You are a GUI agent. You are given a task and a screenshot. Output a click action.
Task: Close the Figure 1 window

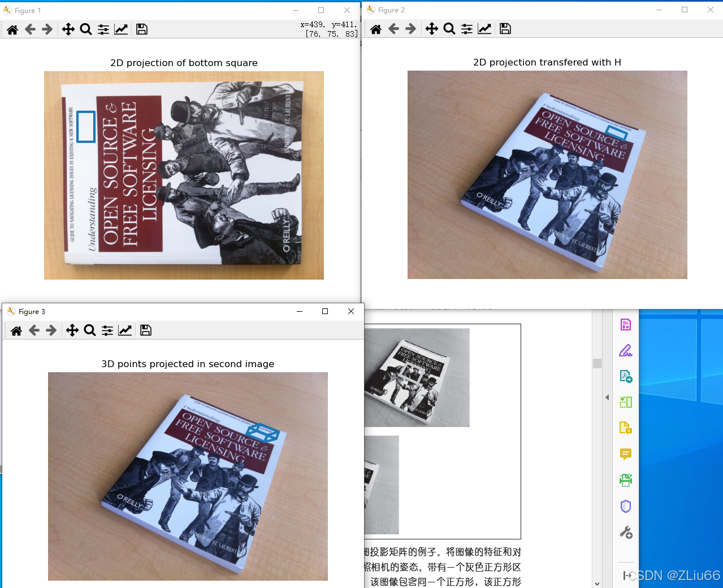pyautogui.click(x=347, y=10)
